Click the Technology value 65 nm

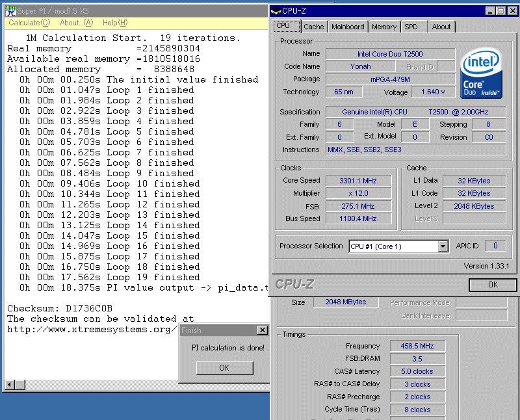(344, 92)
